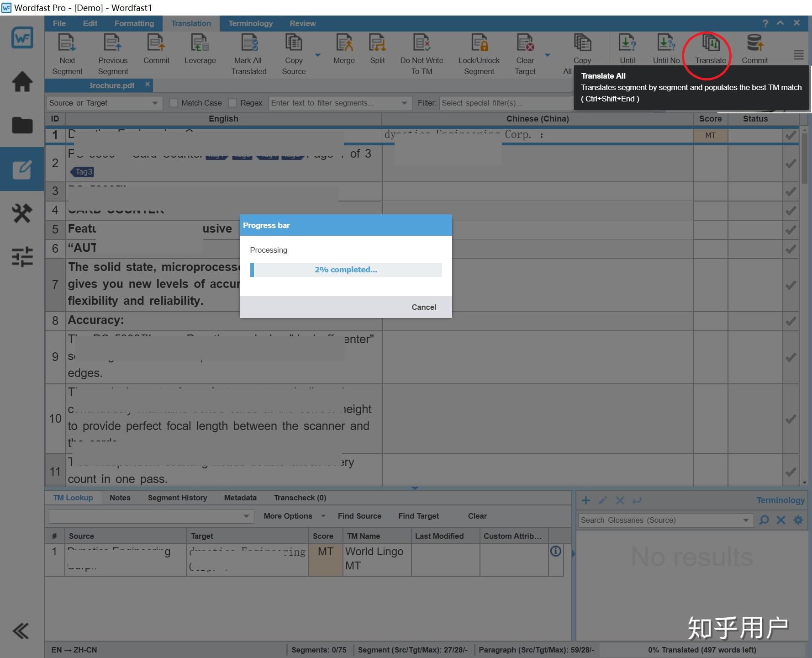Click the 2% completed progress bar
This screenshot has width=812, height=658.
(346, 270)
